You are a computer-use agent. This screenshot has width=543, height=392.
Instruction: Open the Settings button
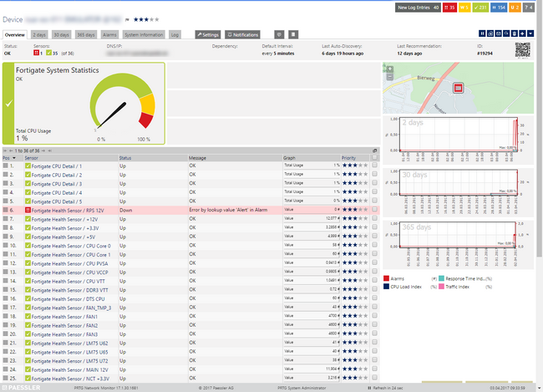tap(208, 34)
